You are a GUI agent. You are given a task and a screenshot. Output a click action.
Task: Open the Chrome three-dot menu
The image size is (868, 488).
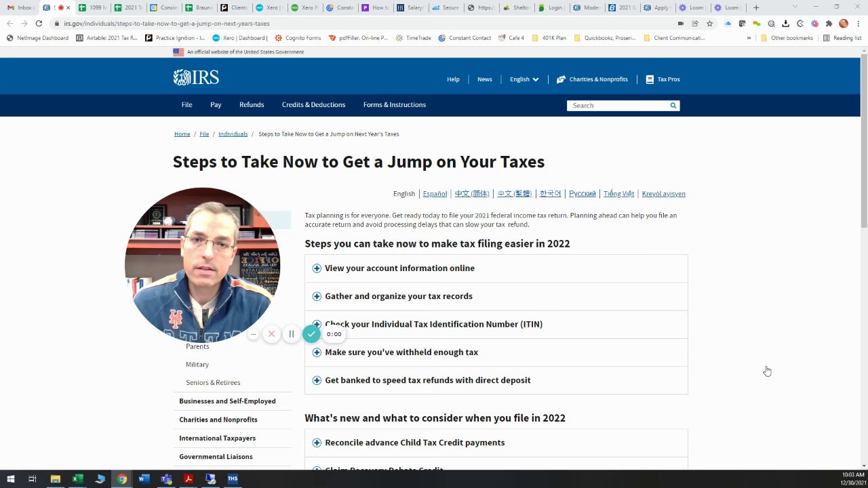click(x=858, y=24)
